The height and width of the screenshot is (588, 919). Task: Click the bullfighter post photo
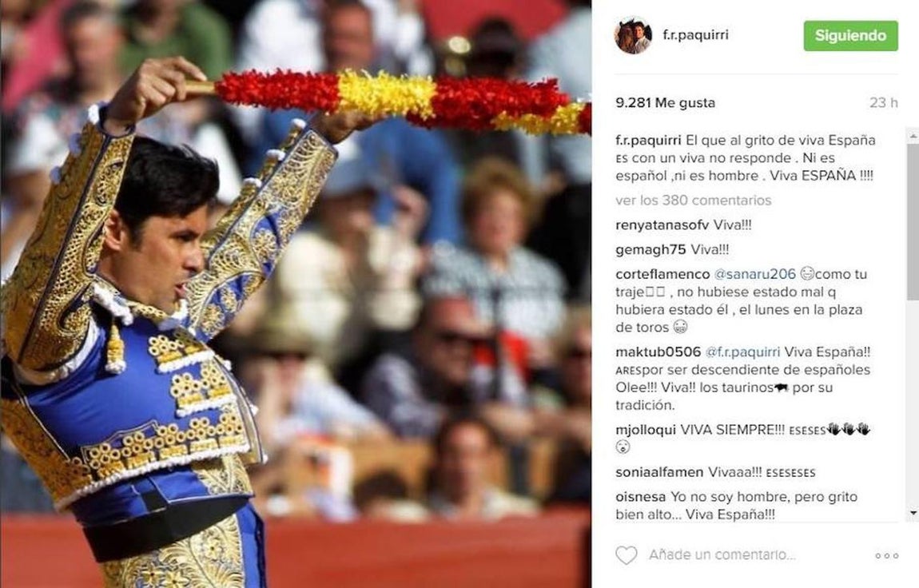(x=296, y=294)
